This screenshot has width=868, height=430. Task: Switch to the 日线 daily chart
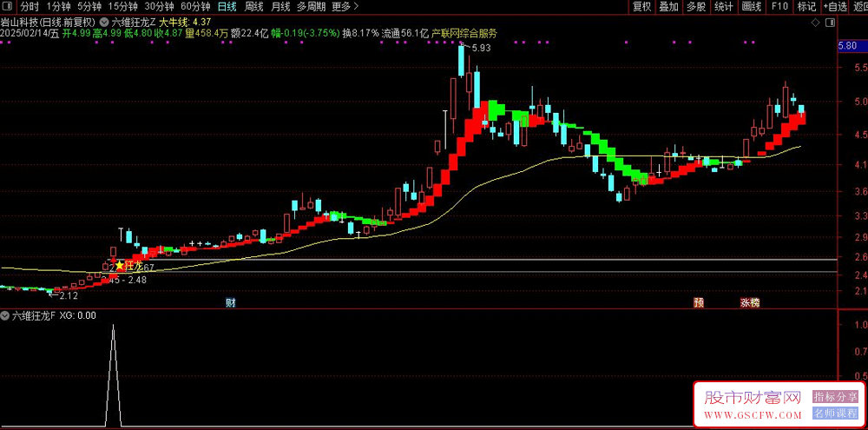click(x=227, y=7)
